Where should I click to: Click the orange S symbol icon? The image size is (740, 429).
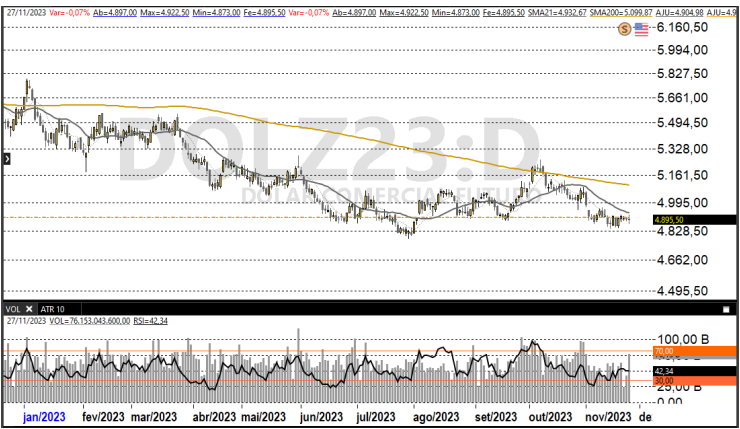[x=624, y=29]
